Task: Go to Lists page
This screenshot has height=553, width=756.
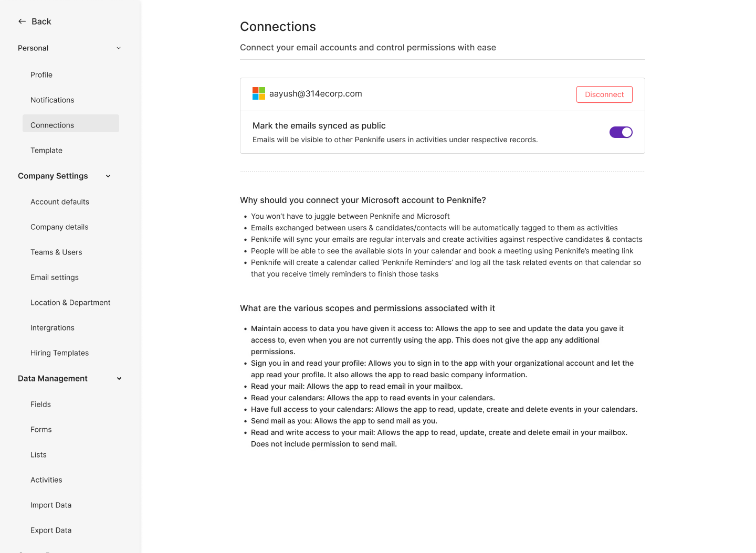Action: coord(38,455)
